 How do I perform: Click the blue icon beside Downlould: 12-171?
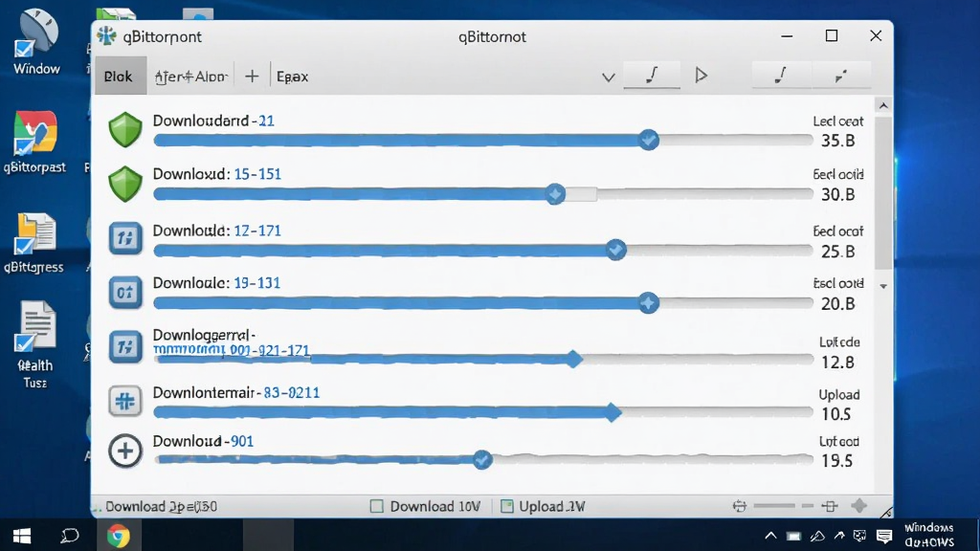125,238
